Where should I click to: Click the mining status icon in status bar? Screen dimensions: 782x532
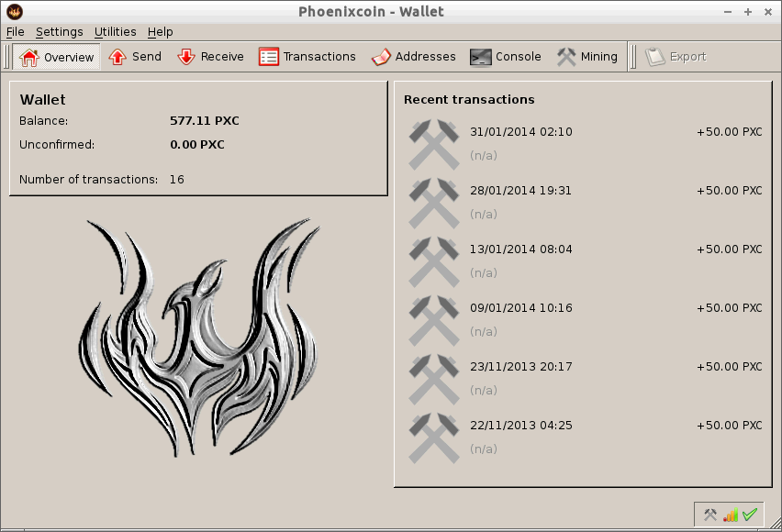(x=710, y=515)
